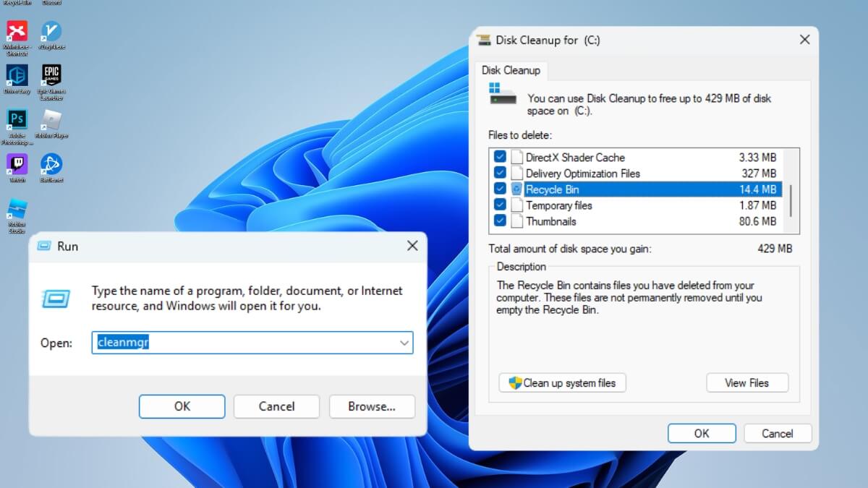Expand the DirectX Shader Cache checkbox row
The image size is (868, 488).
pyautogui.click(x=501, y=157)
